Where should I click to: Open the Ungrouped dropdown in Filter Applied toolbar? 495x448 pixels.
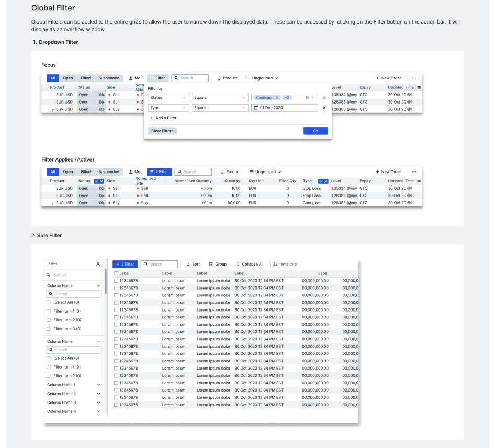tap(265, 172)
